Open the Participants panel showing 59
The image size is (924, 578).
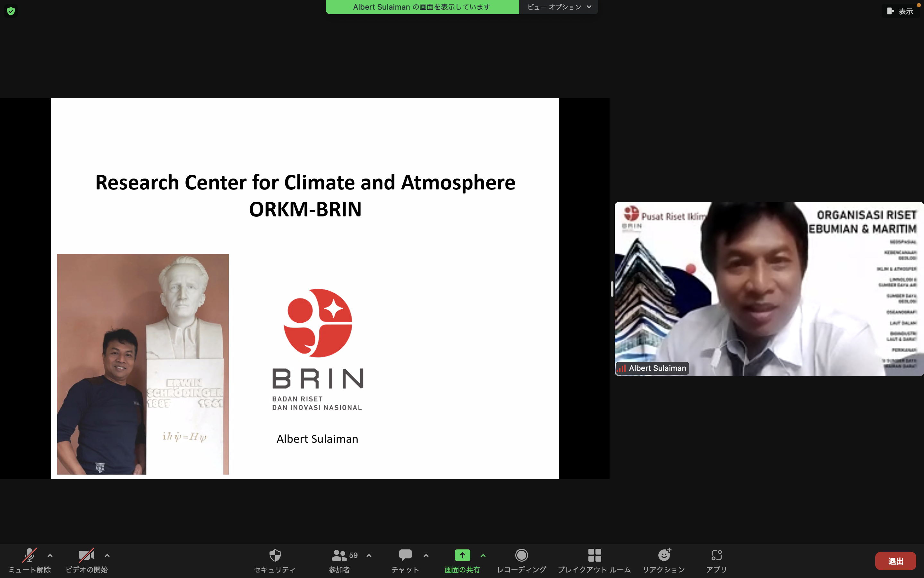click(x=340, y=560)
